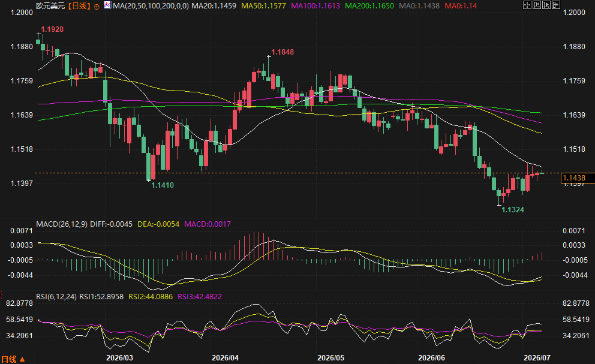595x364 pixels.
Task: Click the play-forward chart icon
Action: point(546,5)
